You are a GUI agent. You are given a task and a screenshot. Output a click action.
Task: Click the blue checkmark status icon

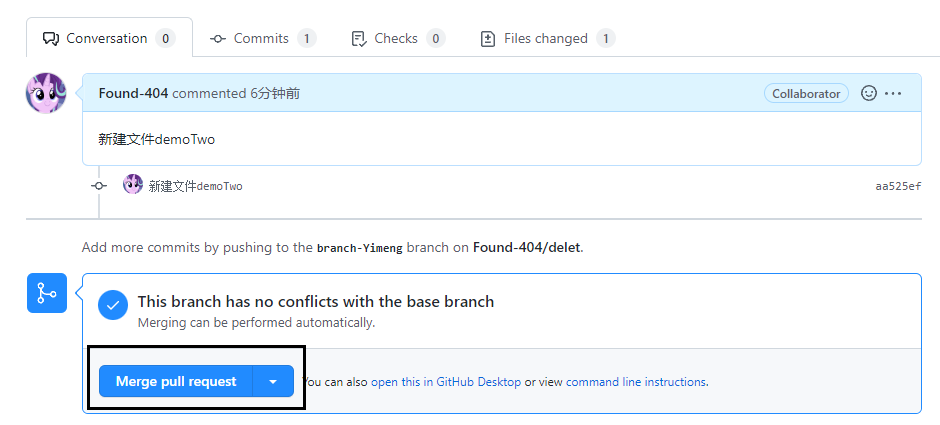pyautogui.click(x=113, y=306)
